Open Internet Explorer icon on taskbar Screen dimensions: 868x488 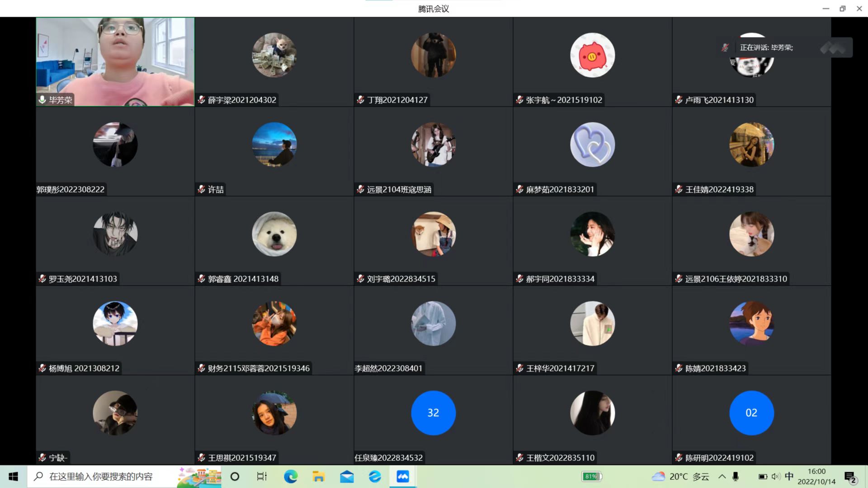375,476
